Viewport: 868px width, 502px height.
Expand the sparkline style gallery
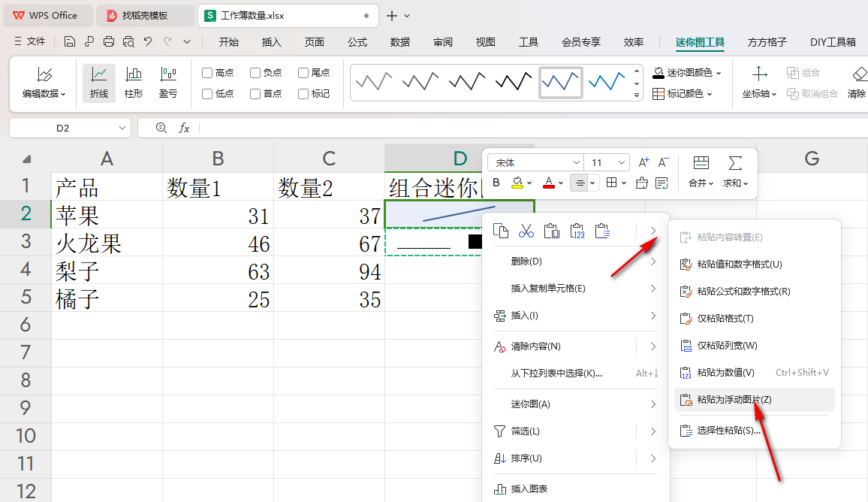coord(637,95)
